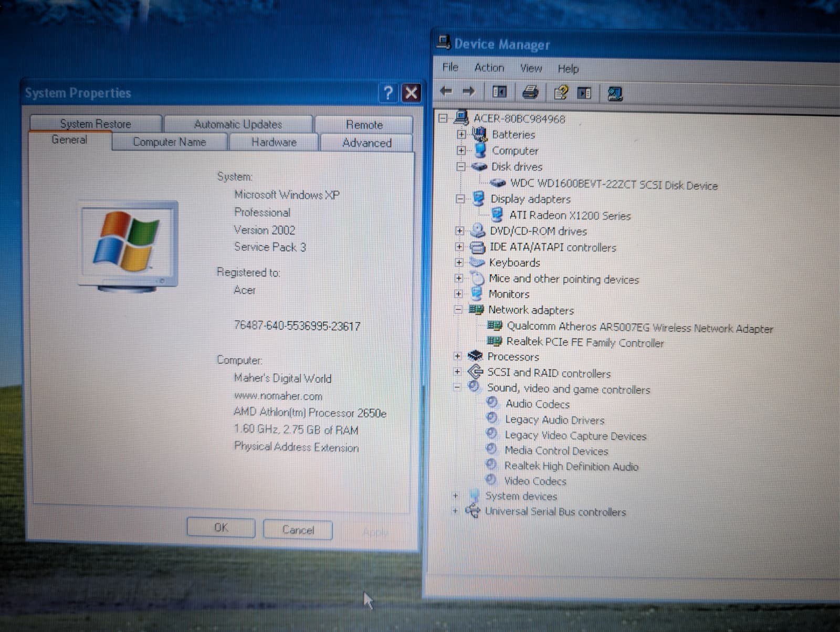The height and width of the screenshot is (632, 840).
Task: Select the Video Codecs entry
Action: 535,480
